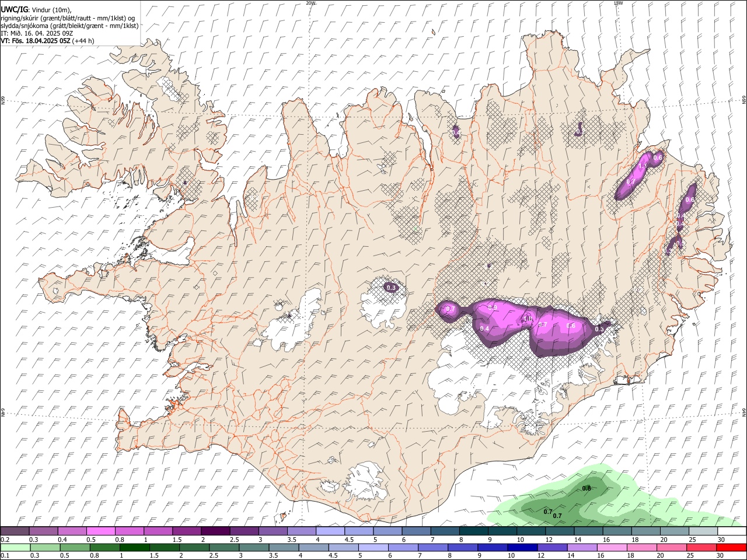
Task: Click the dark teal 8–9 top-row legend swatch
Action: (474, 531)
